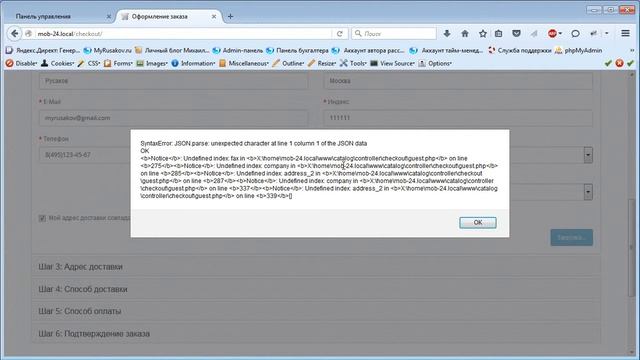
Task: Show bookmarks list icon
Action: pyautogui.click(x=498, y=33)
